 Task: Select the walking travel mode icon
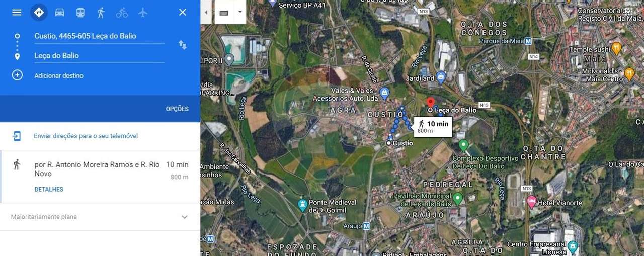(x=101, y=12)
